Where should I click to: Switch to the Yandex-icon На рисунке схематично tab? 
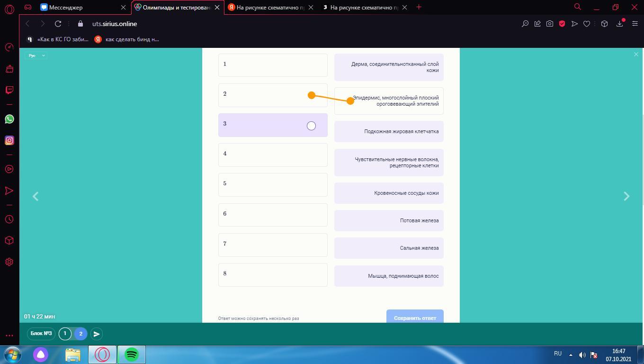click(271, 8)
